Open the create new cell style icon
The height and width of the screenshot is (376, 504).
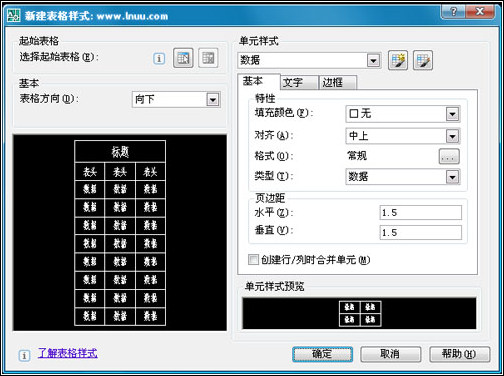tap(398, 60)
